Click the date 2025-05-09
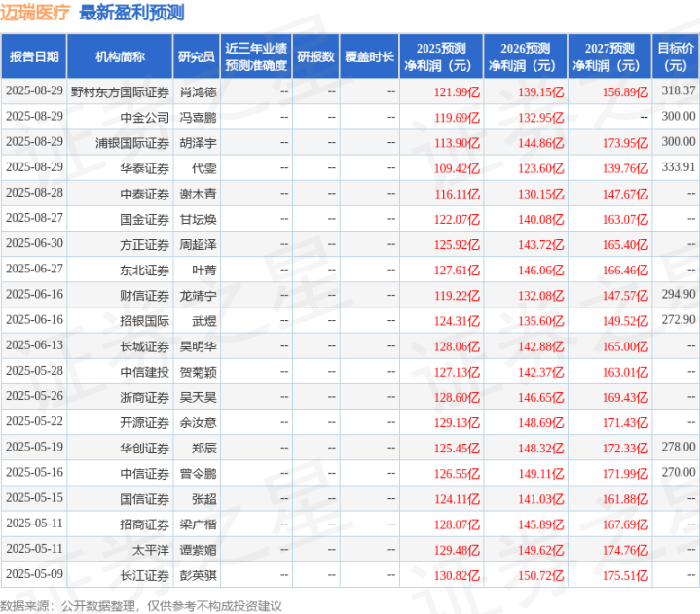 34,574
